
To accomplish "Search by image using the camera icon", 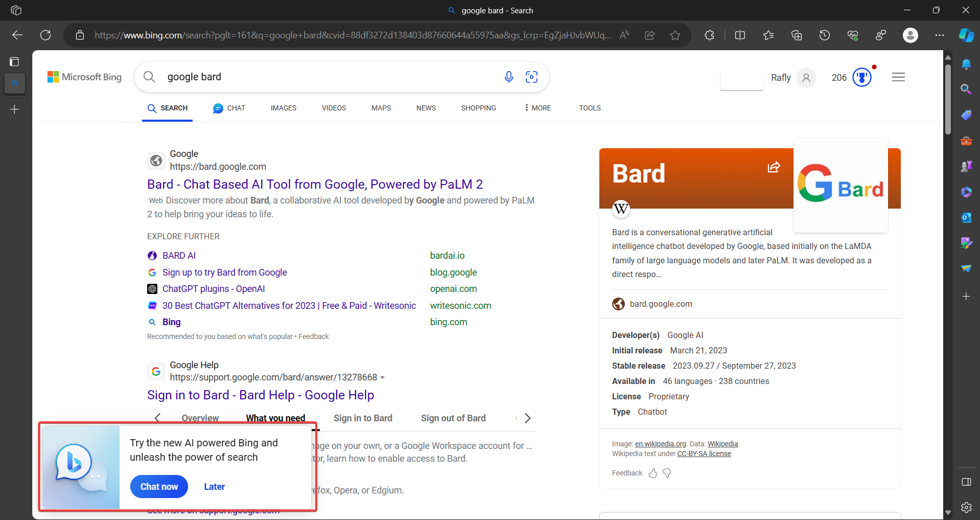I will click(531, 77).
